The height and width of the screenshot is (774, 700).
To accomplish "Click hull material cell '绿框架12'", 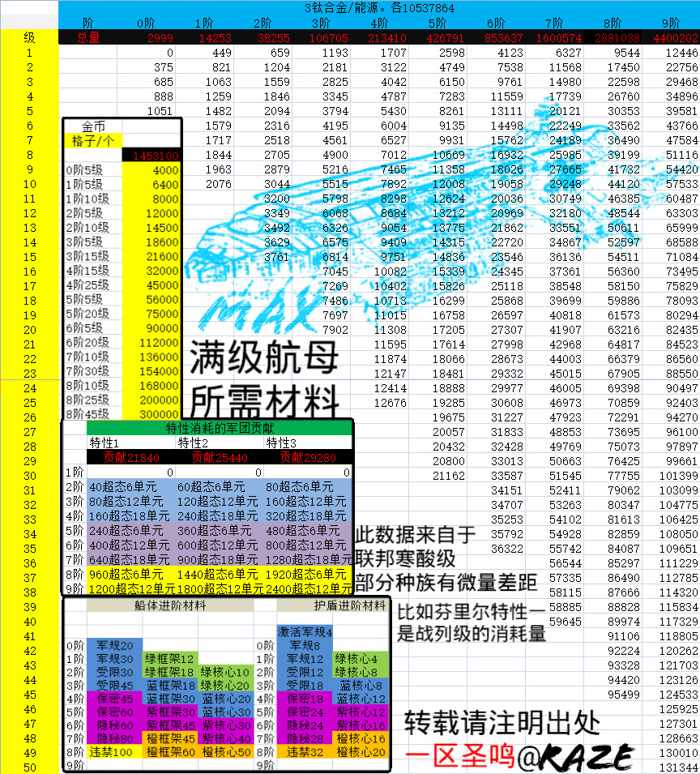I will (170, 659).
